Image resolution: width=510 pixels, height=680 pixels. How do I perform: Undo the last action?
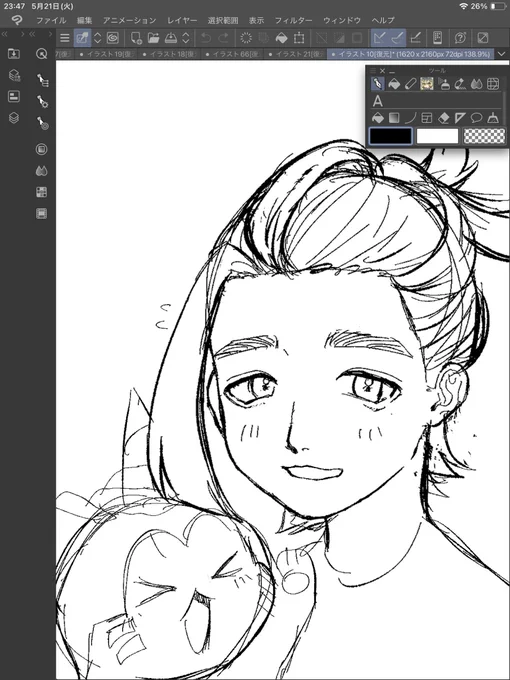tap(206, 38)
